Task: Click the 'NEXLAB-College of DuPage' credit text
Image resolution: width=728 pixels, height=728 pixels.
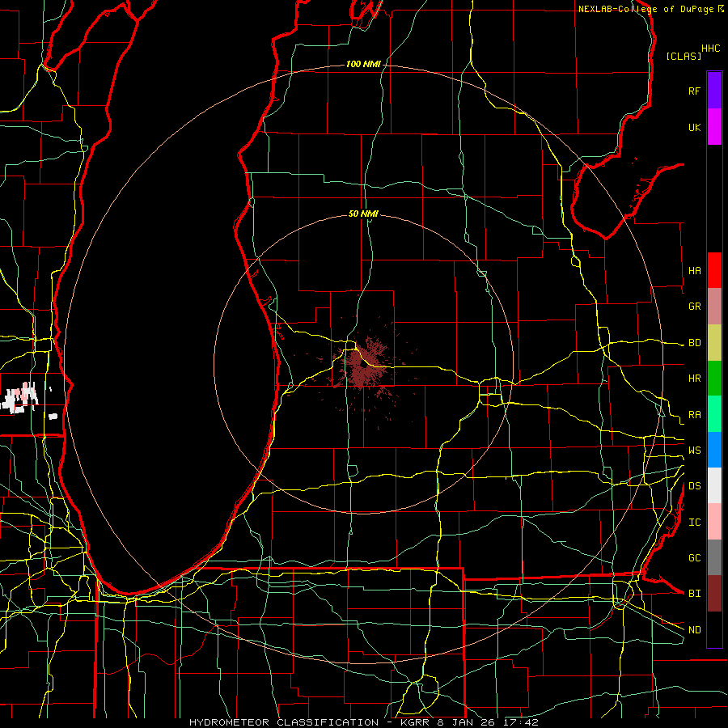Action: coord(645,9)
